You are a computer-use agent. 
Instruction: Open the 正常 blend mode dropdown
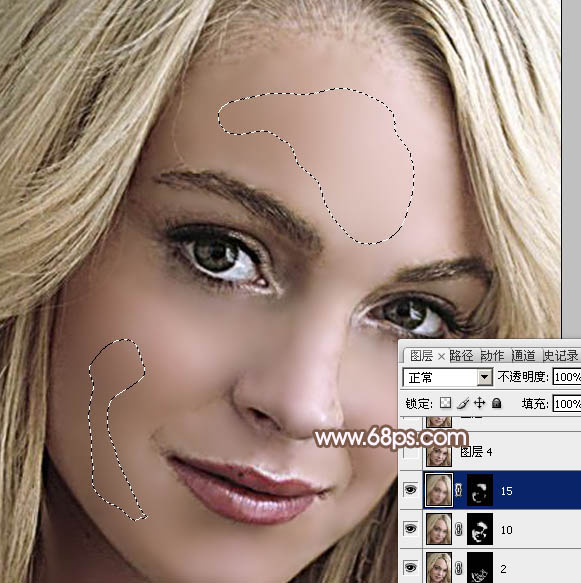(448, 377)
